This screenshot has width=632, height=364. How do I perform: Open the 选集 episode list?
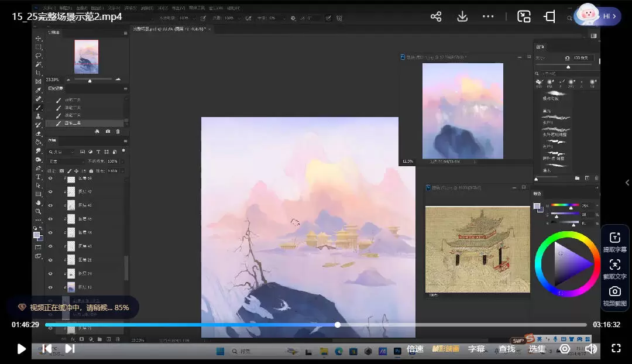click(537, 349)
